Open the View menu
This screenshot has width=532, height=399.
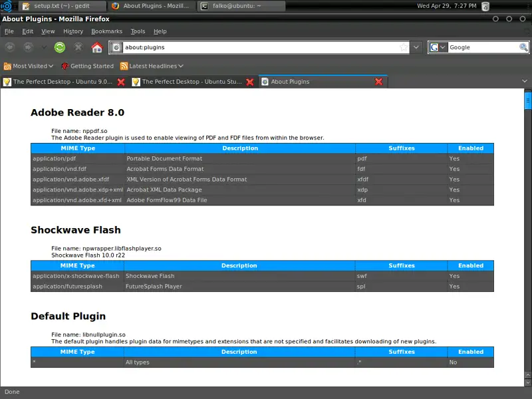point(48,31)
